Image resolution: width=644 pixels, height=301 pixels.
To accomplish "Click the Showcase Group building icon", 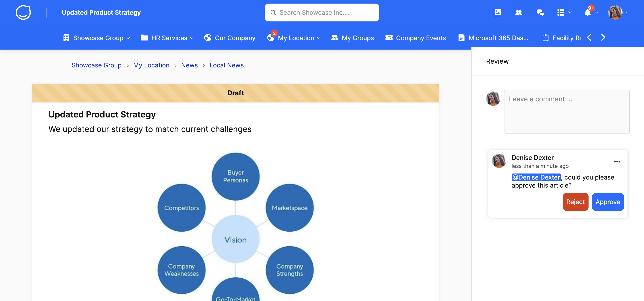I will click(66, 38).
